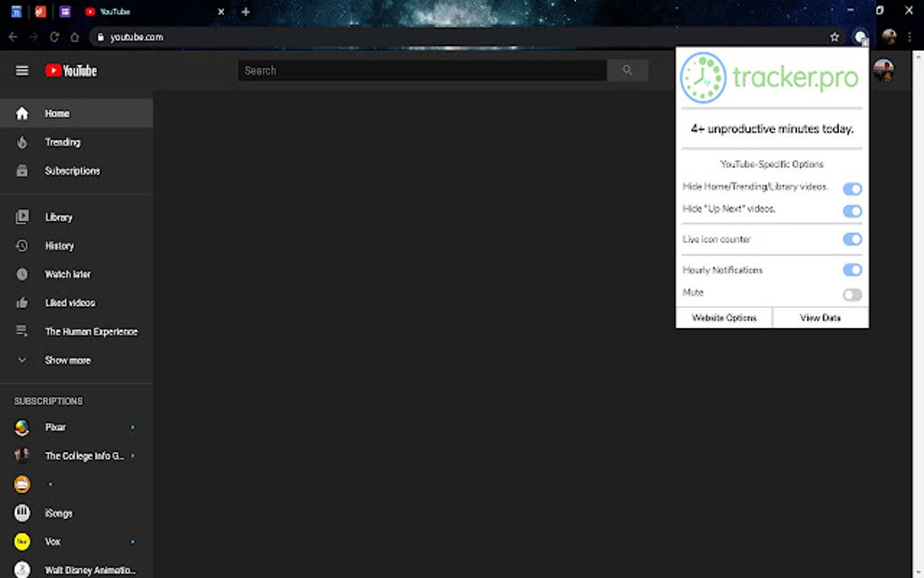The height and width of the screenshot is (578, 924).
Task: Select The Human Experience in sidebar
Action: coord(91,331)
